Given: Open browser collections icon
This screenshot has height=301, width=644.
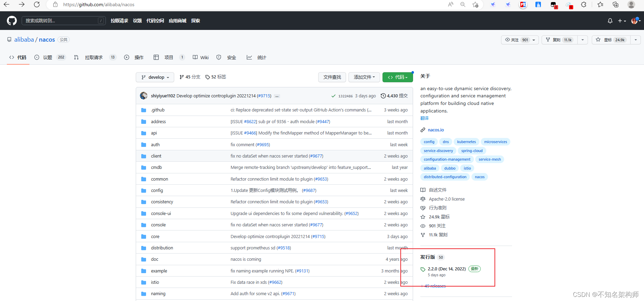Looking at the screenshot, I should click(615, 4).
